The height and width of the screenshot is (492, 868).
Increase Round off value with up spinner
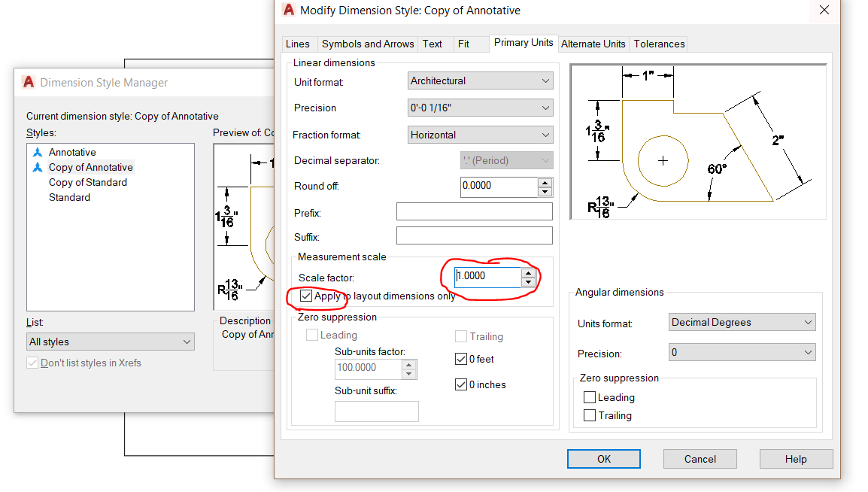545,183
